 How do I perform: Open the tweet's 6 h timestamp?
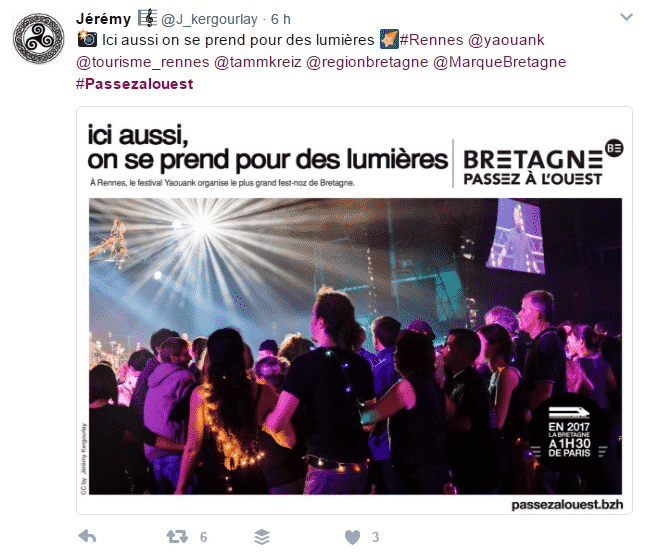pos(281,19)
